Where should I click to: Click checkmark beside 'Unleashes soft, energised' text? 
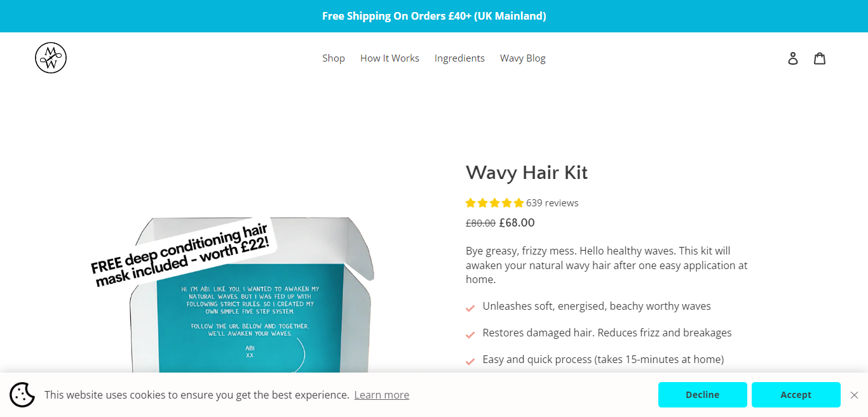[x=470, y=308]
